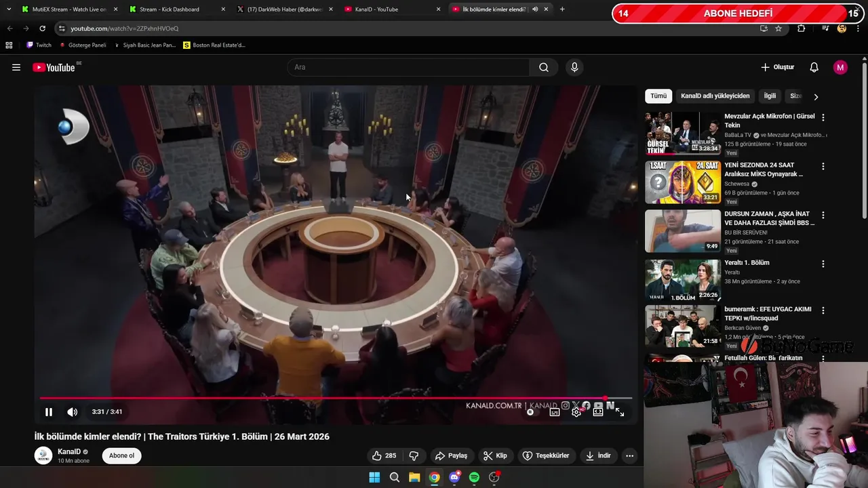Click the youtube.com address bar URL

click(125, 28)
